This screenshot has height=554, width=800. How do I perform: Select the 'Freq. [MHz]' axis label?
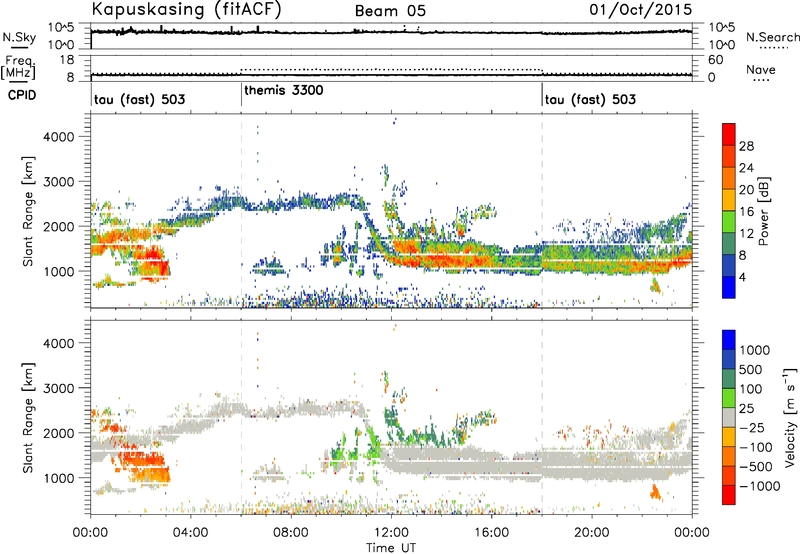point(18,67)
